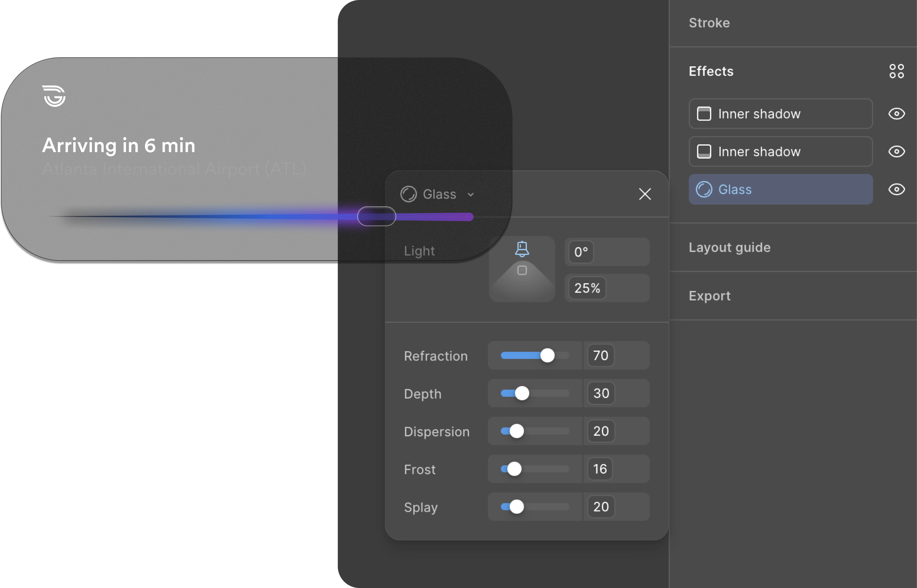The image size is (917, 588).
Task: Click the light source lamp icon
Action: click(522, 249)
